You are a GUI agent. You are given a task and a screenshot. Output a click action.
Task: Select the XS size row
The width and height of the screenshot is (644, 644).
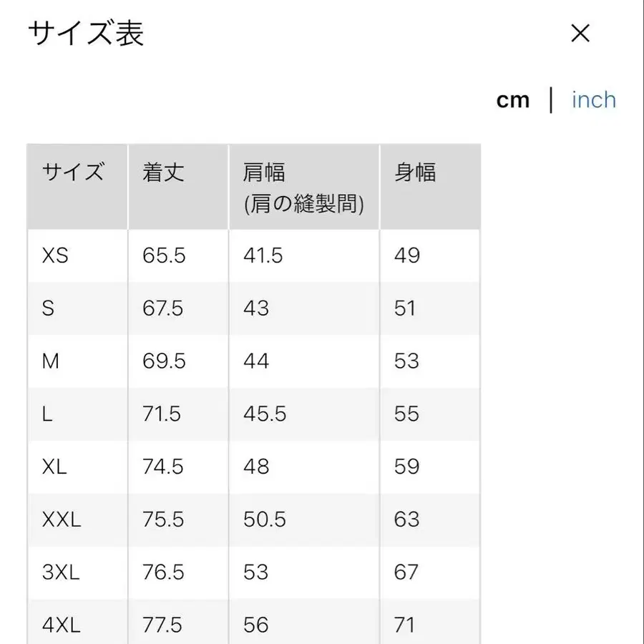[53, 255]
